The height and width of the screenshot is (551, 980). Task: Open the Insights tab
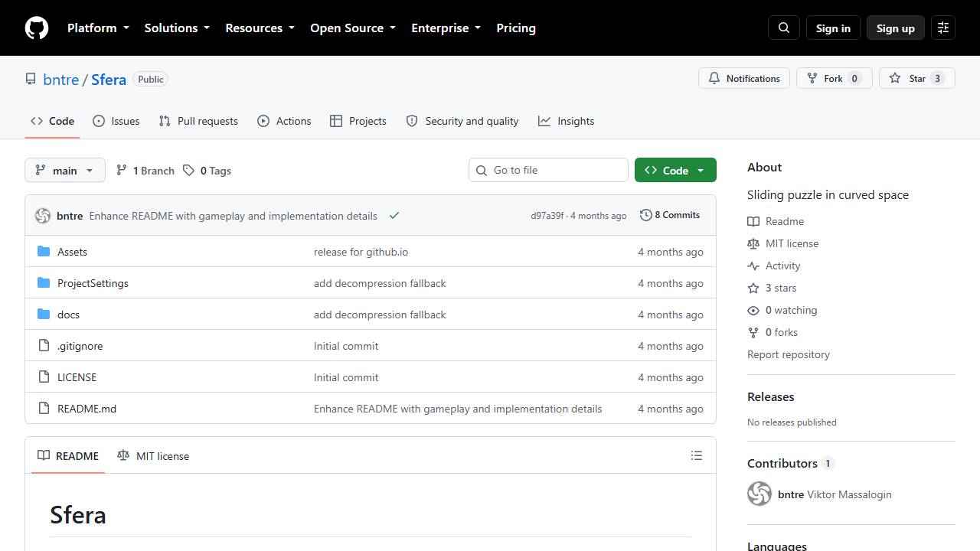567,121
